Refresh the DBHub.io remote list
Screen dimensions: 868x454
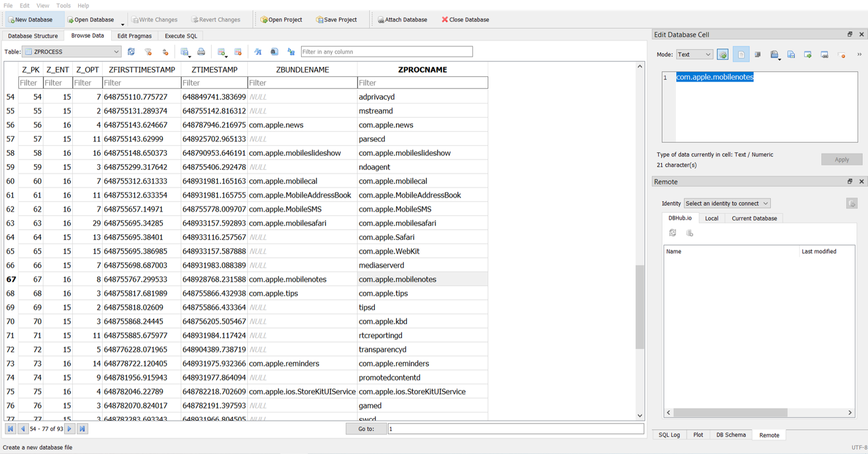click(673, 233)
